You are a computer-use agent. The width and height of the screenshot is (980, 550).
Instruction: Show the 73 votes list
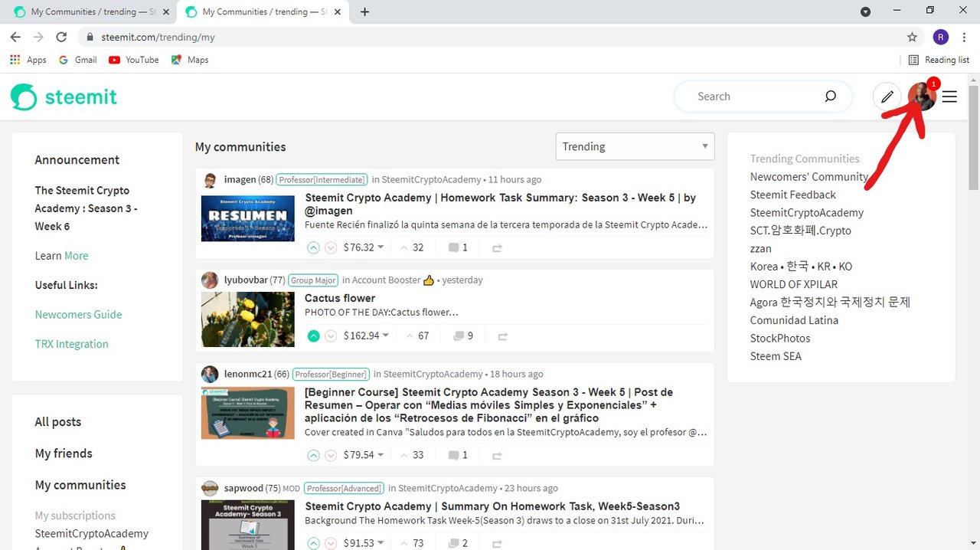(413, 543)
